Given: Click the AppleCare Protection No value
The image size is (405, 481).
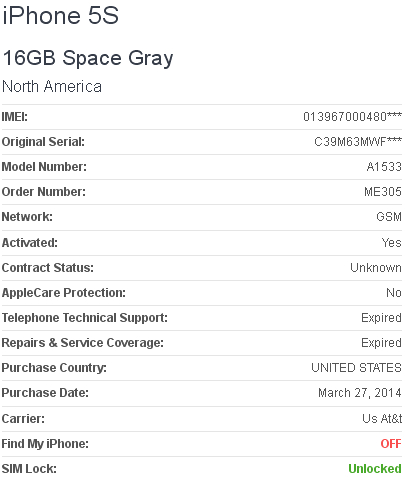Looking at the screenshot, I should [394, 293].
